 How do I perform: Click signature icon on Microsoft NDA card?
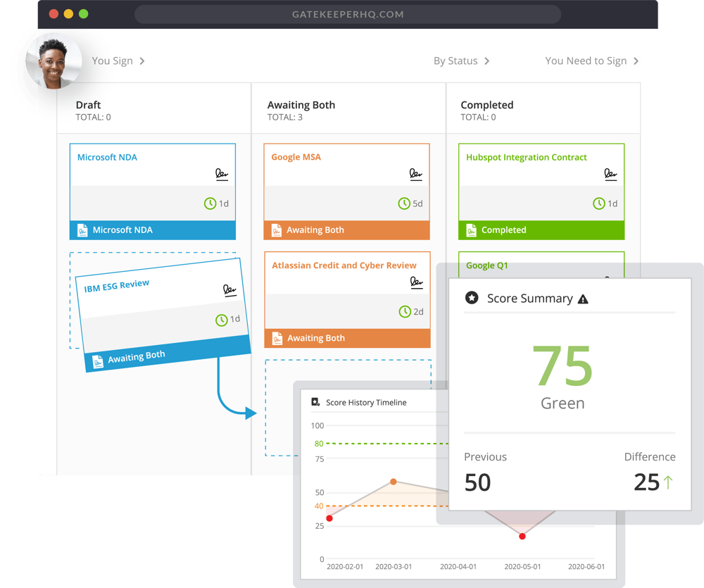pyautogui.click(x=221, y=175)
